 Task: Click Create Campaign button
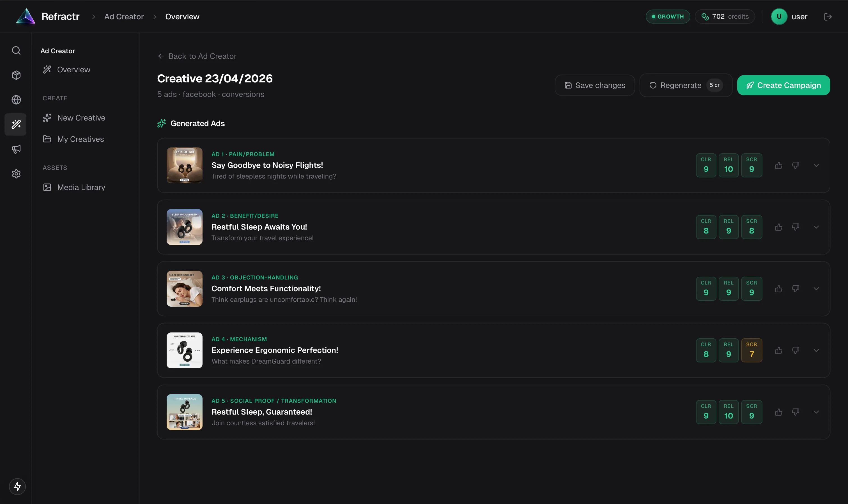[x=783, y=85]
